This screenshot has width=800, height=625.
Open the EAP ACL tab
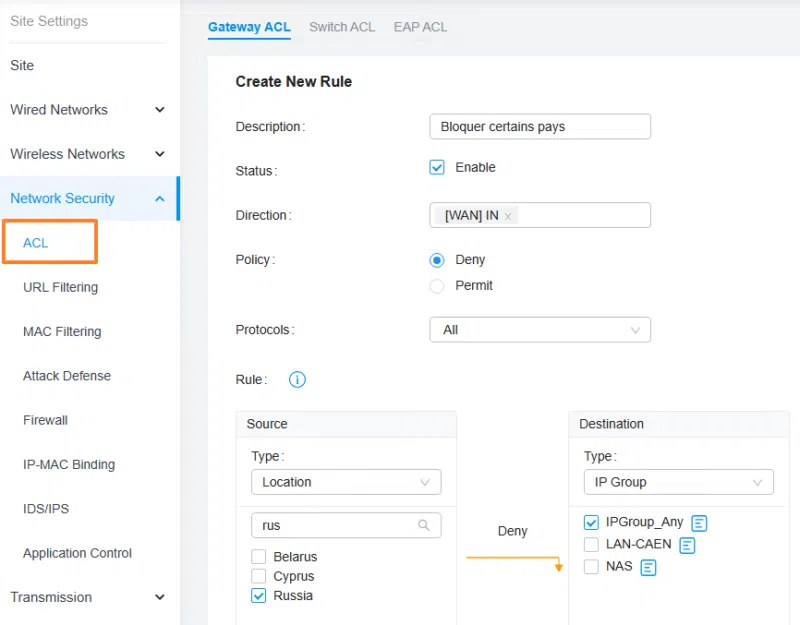(x=420, y=27)
